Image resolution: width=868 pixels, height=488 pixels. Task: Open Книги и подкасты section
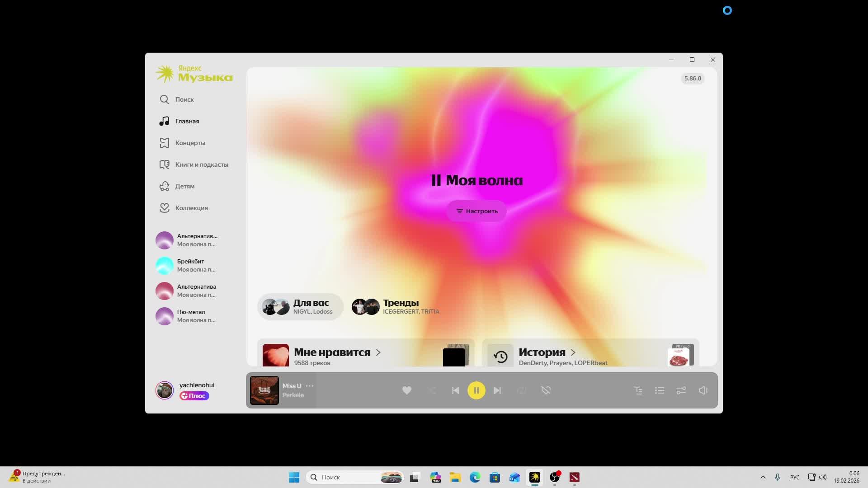coord(201,164)
